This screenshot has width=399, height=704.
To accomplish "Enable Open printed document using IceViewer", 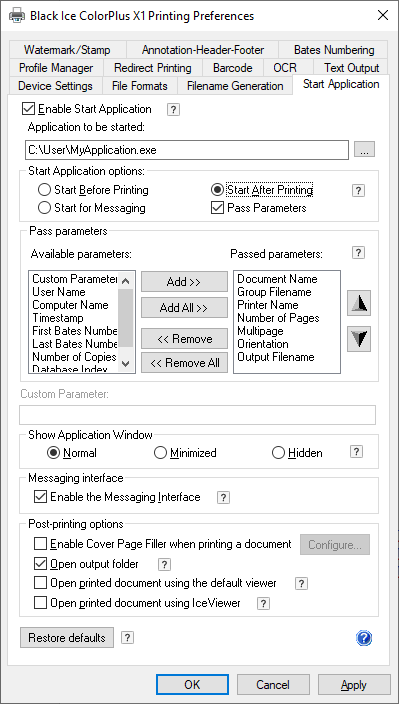I will (40, 603).
